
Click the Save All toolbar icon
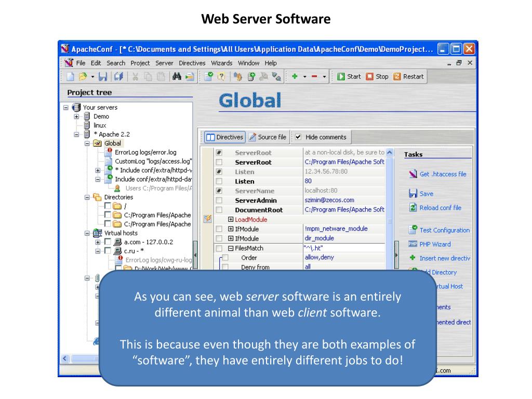coord(118,77)
